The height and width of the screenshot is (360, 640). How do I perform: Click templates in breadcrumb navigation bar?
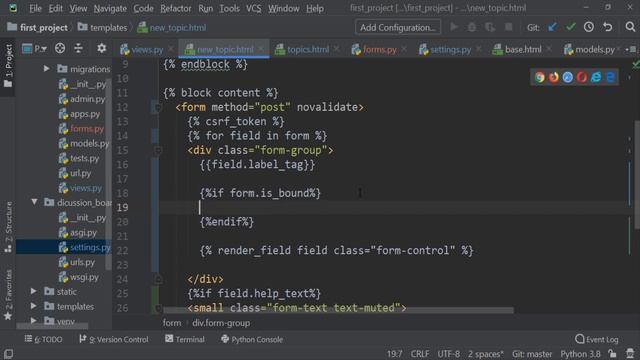pyautogui.click(x=102, y=27)
